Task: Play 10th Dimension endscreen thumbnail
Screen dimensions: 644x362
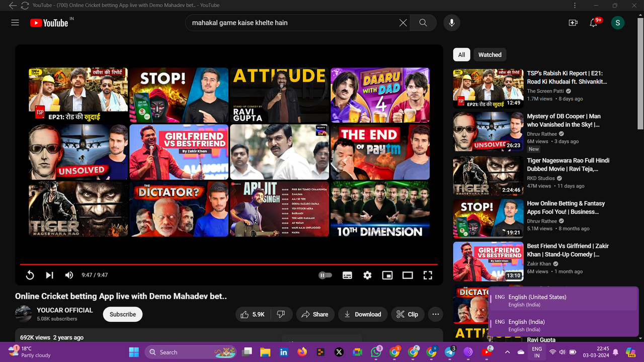Action: click(x=380, y=209)
